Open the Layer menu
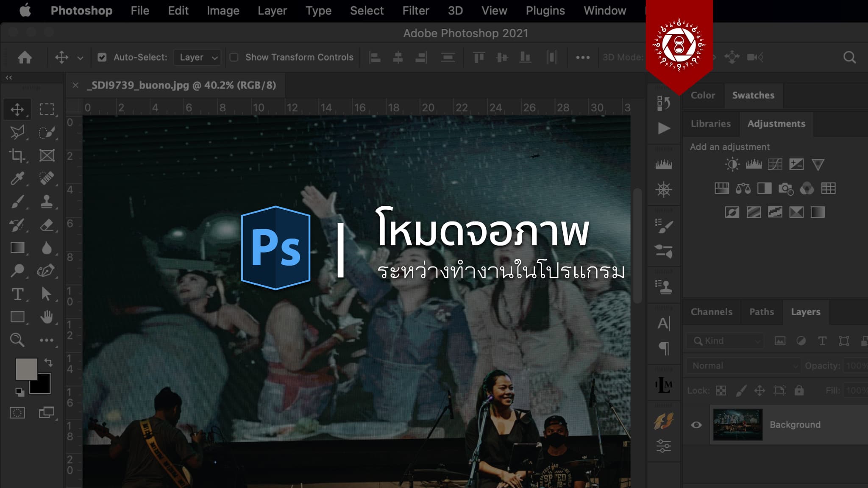This screenshot has width=868, height=488. (x=272, y=11)
